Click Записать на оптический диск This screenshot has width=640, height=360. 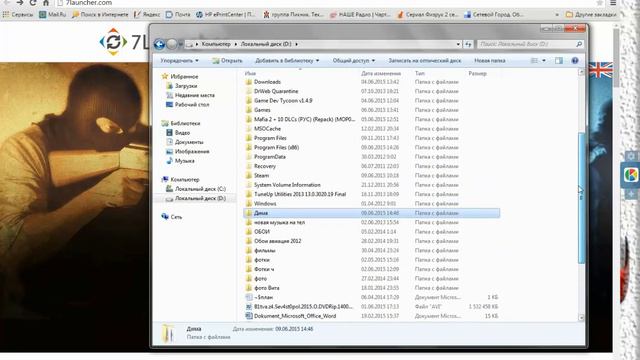(x=424, y=60)
